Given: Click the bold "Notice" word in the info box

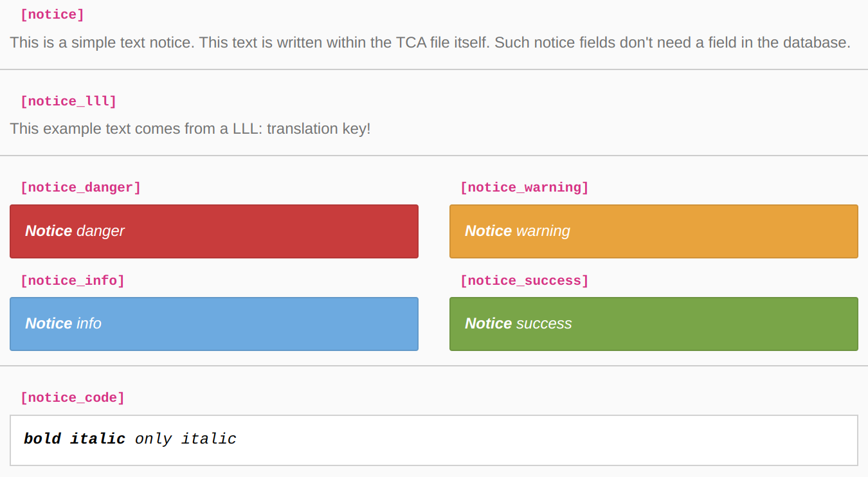Looking at the screenshot, I should click(48, 324).
